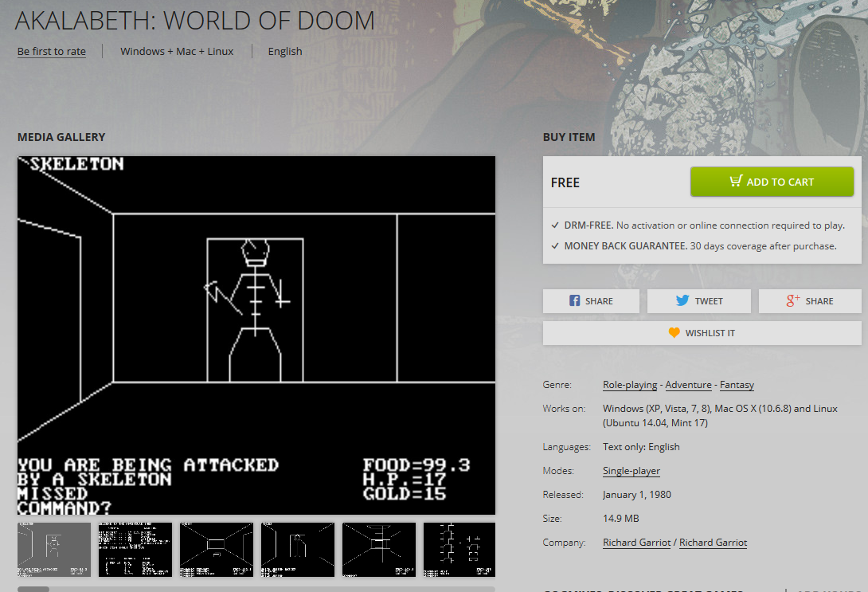Click the '14.9 MB' size value
Image resolution: width=868 pixels, height=592 pixels.
(620, 519)
